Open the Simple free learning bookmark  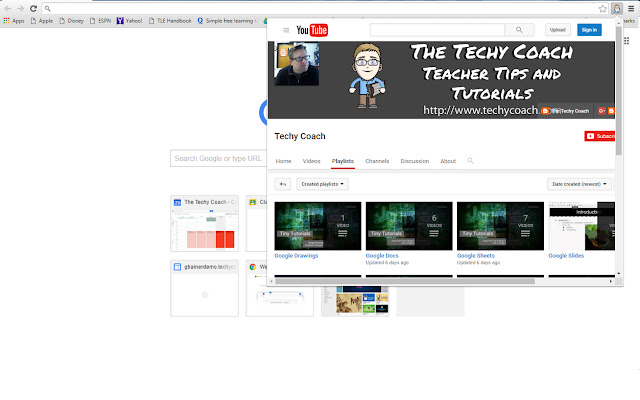tap(227, 21)
